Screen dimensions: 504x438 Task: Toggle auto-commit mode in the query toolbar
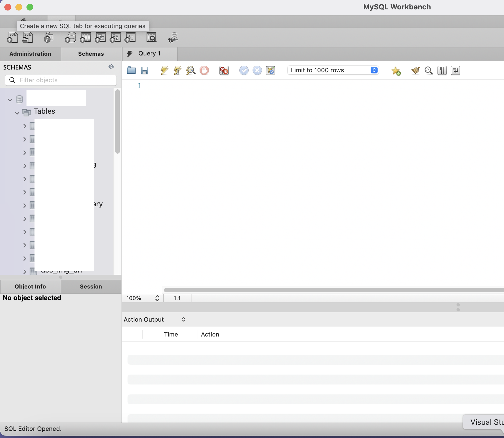(x=271, y=70)
